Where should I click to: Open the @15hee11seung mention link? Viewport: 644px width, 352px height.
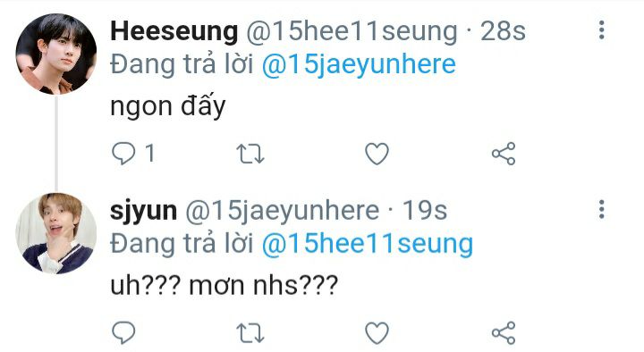[x=368, y=244]
